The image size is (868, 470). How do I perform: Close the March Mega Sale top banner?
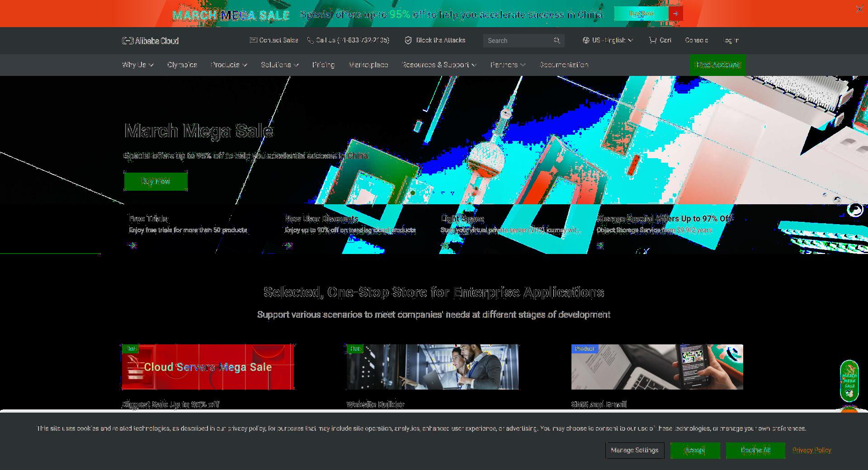tap(859, 9)
